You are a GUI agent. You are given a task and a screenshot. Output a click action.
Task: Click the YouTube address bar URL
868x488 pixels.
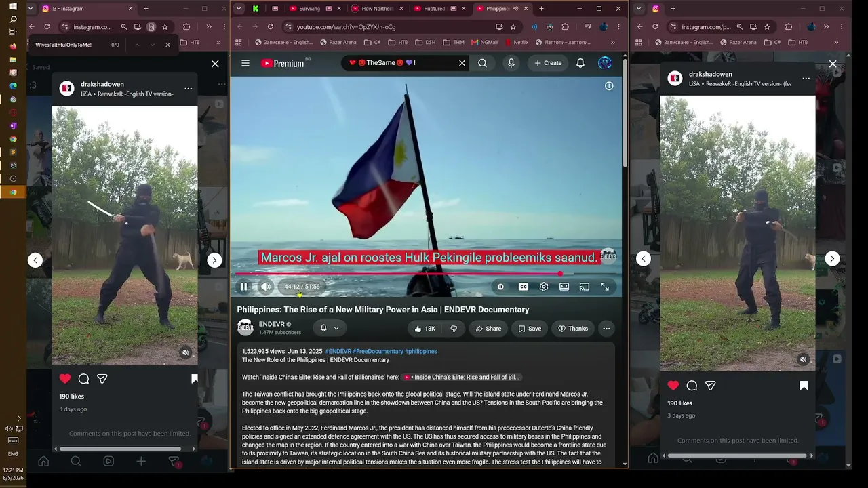pyautogui.click(x=347, y=27)
